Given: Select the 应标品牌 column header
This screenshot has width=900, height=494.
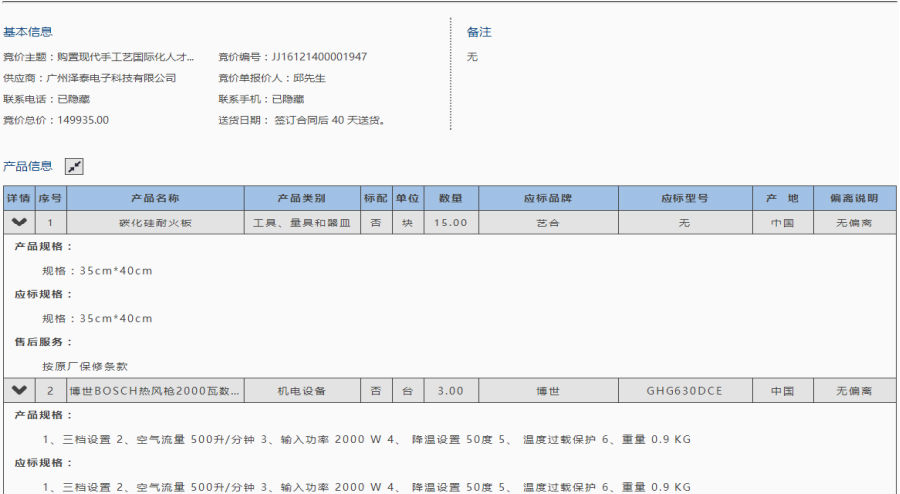Looking at the screenshot, I should [548, 198].
